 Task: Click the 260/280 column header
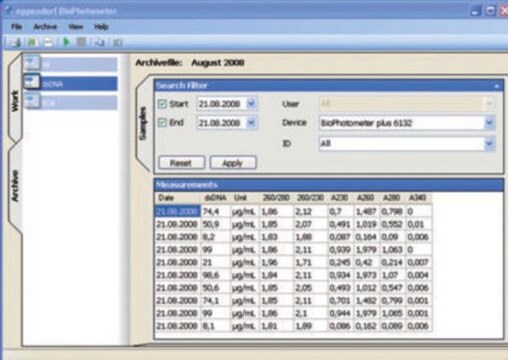click(276, 198)
